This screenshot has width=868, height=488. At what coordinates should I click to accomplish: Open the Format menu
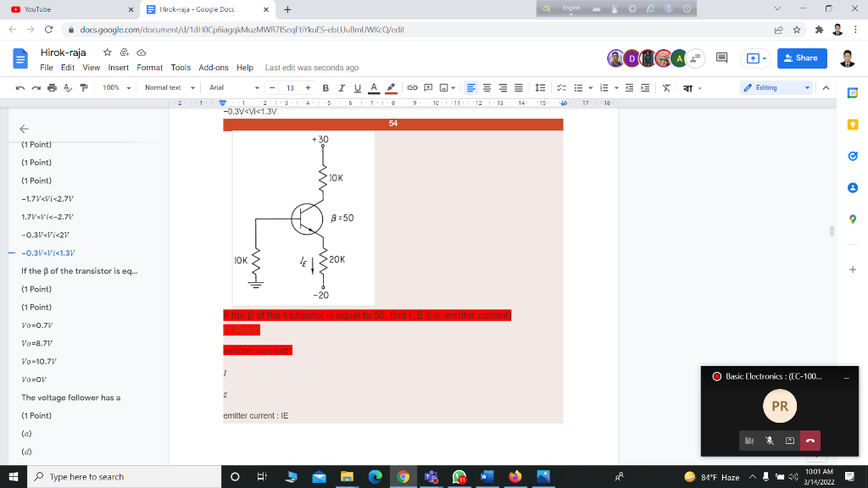(x=148, y=68)
